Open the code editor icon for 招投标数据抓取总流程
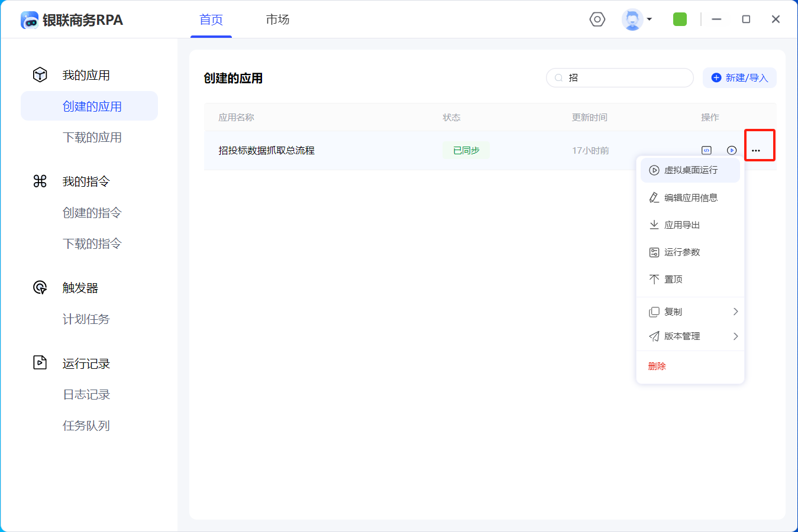Viewport: 798px width, 532px height. point(706,150)
